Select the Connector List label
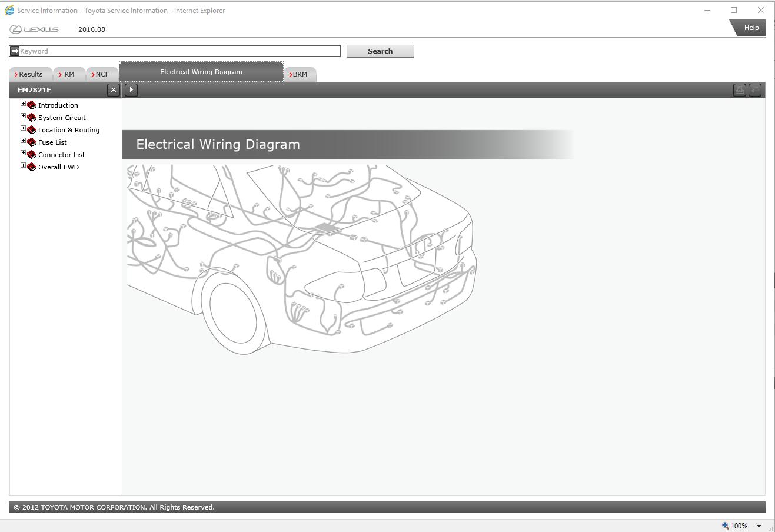The height and width of the screenshot is (532, 775). click(62, 155)
